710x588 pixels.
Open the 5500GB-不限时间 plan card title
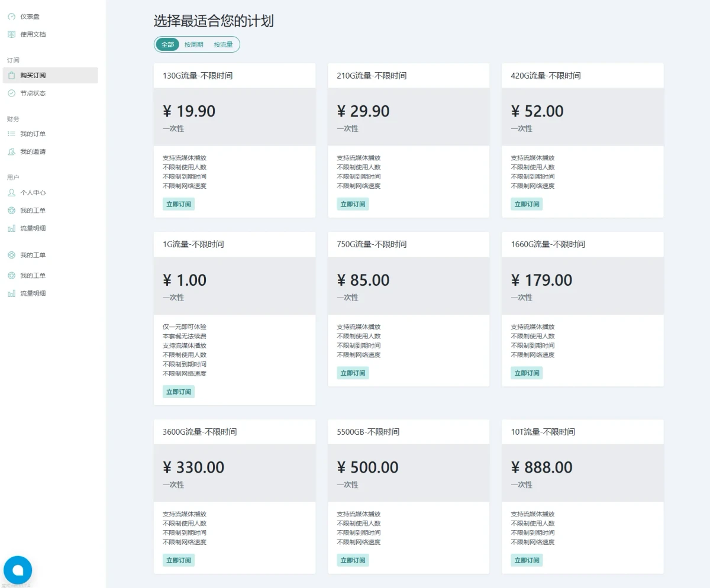tap(368, 432)
